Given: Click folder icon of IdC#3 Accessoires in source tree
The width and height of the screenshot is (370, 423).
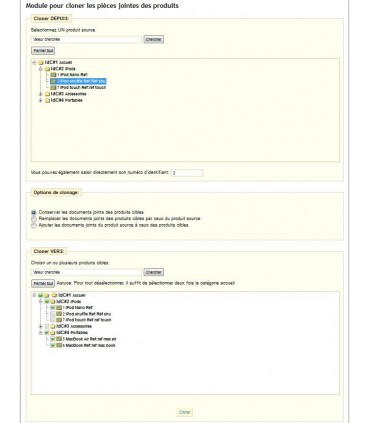Looking at the screenshot, I should tap(47, 94).
